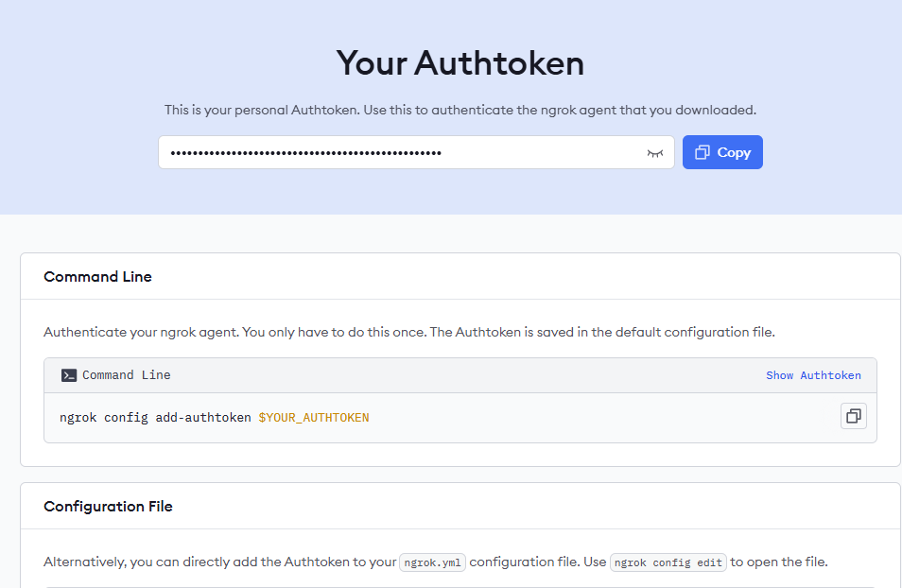Click the $YOUR_AUTHTOKEN placeholder in the command

(x=313, y=417)
